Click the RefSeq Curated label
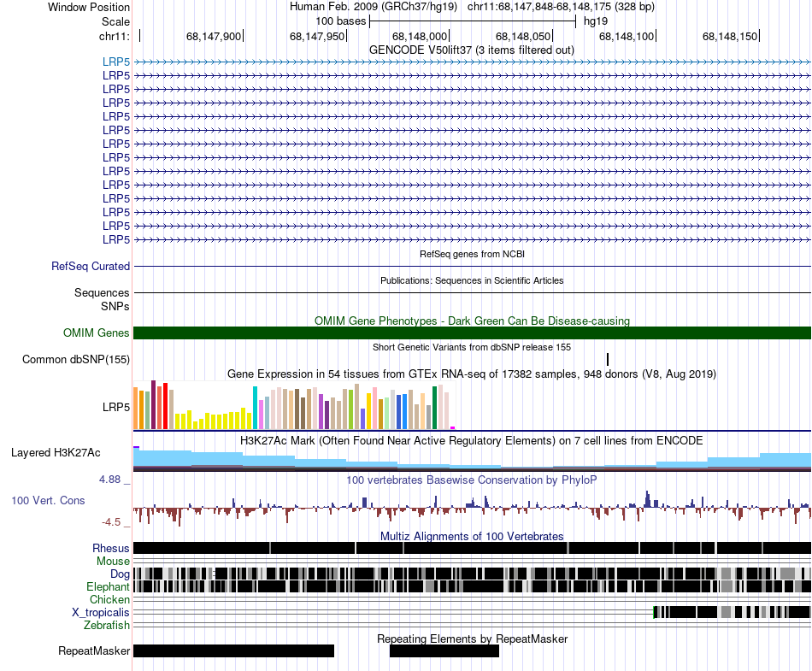The width and height of the screenshot is (812, 671). (91, 266)
